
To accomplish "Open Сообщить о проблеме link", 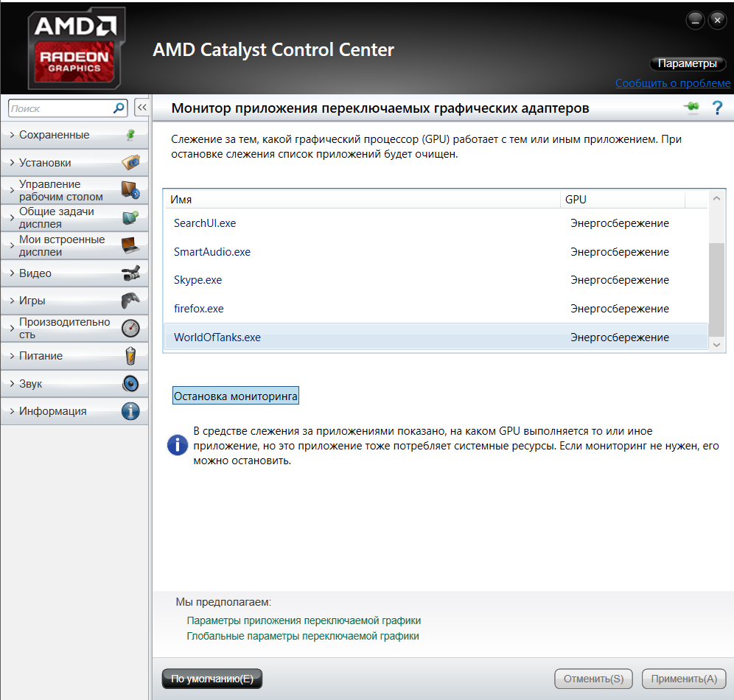I will pos(672,83).
